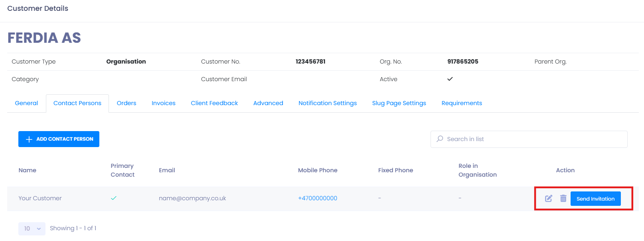Open the Invoices tab
644x241 pixels.
pyautogui.click(x=164, y=103)
